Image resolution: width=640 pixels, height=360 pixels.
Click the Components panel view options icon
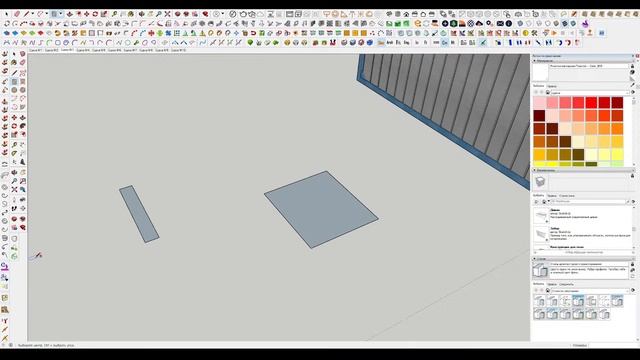click(x=537, y=202)
